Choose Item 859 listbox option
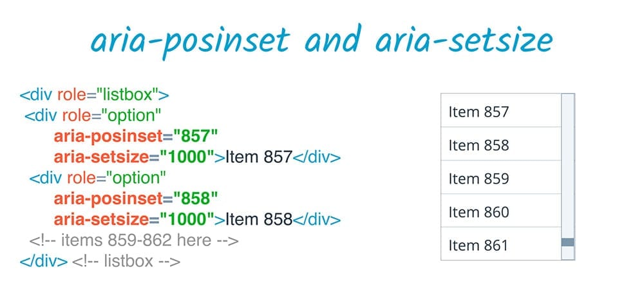This screenshot has width=644, height=308. (x=501, y=178)
